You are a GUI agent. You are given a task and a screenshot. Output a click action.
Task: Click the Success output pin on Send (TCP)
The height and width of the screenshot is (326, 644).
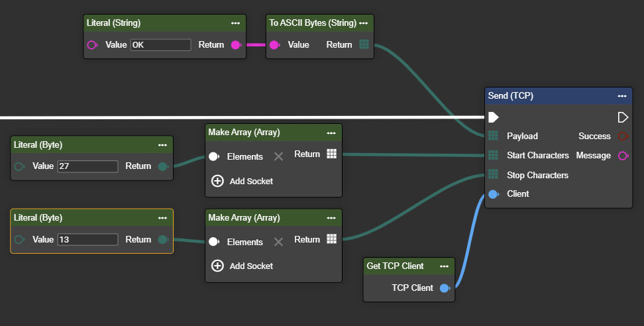623,136
